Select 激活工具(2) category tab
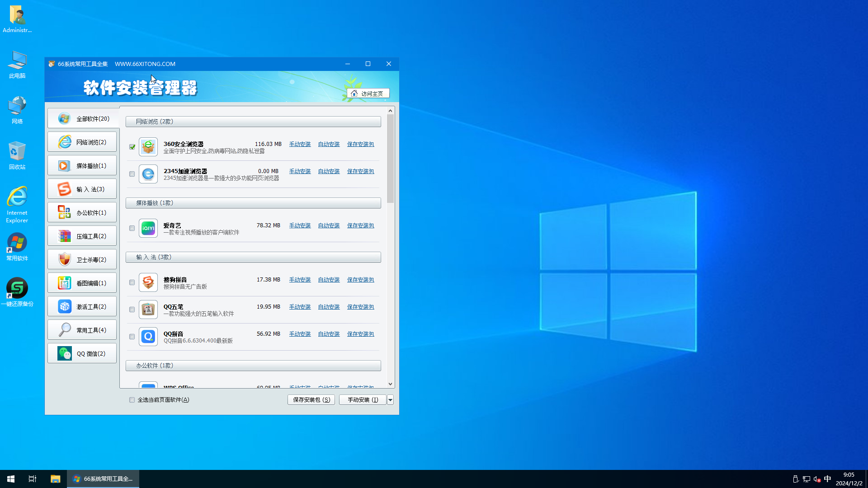 [x=82, y=306]
